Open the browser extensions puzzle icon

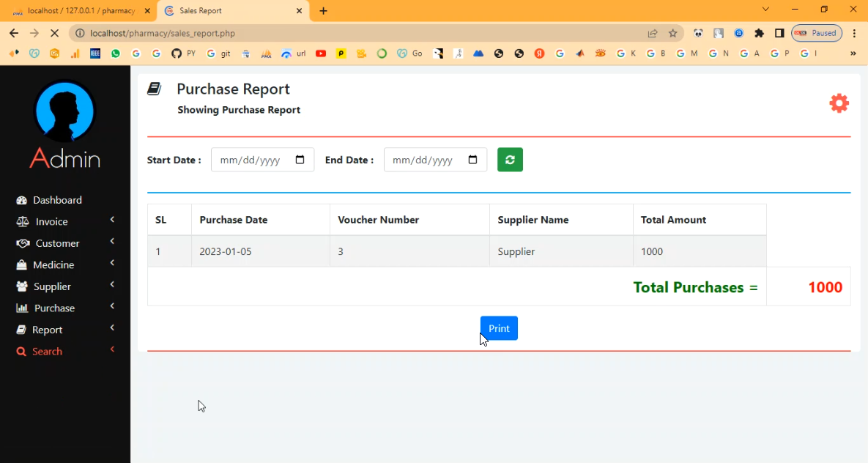click(x=759, y=33)
